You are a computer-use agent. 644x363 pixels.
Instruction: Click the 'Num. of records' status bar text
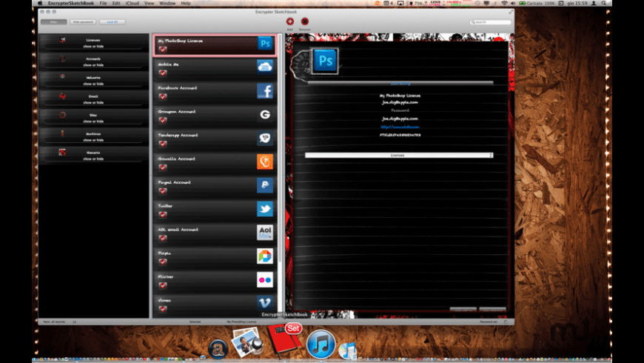click(54, 322)
